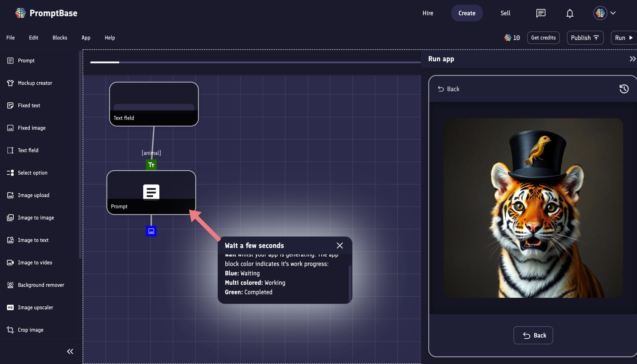Collapse the Run app panel

tap(632, 59)
